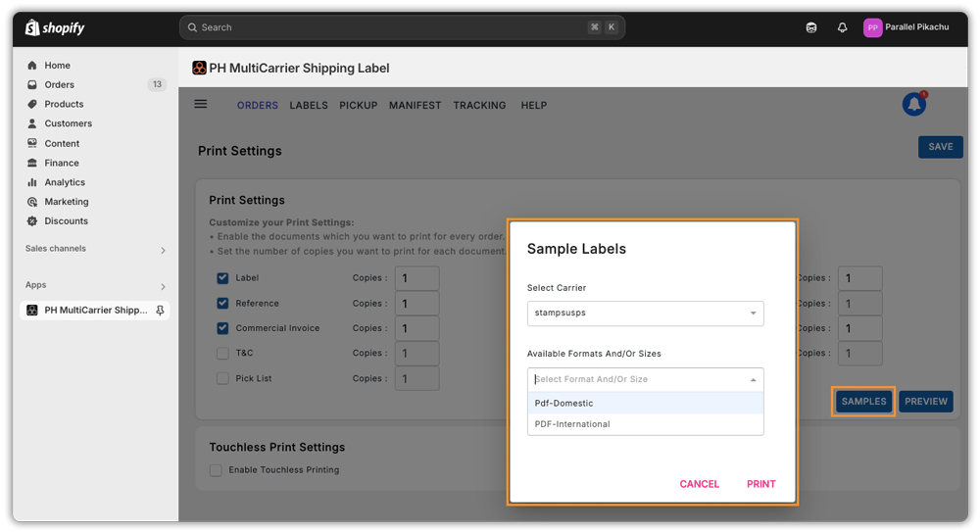Click the search magnifier icon

click(x=192, y=27)
